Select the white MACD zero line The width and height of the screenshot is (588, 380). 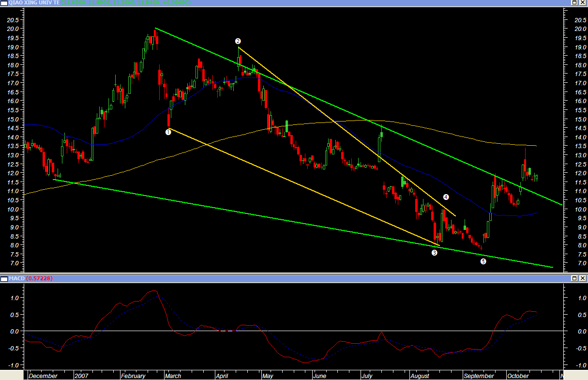point(294,331)
